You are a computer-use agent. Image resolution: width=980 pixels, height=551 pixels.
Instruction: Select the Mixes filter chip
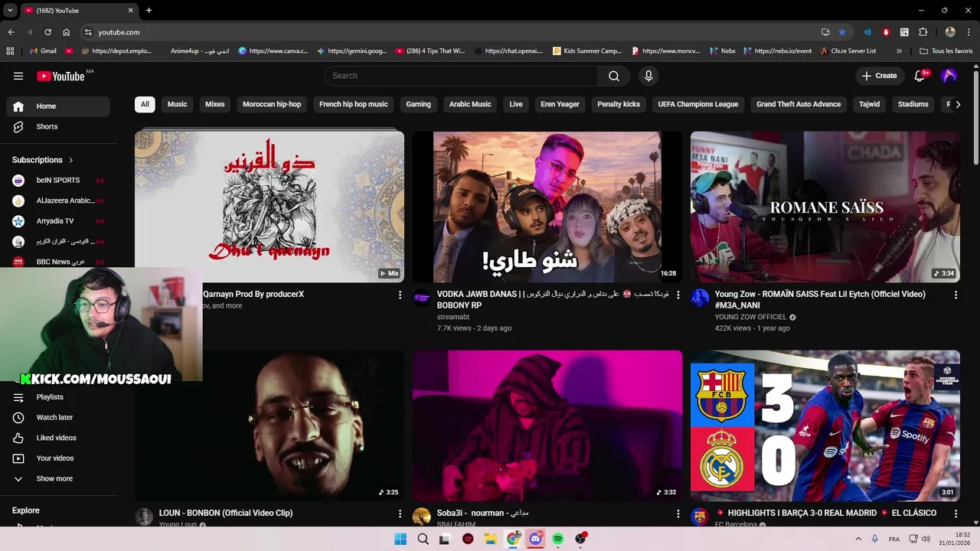coord(215,104)
